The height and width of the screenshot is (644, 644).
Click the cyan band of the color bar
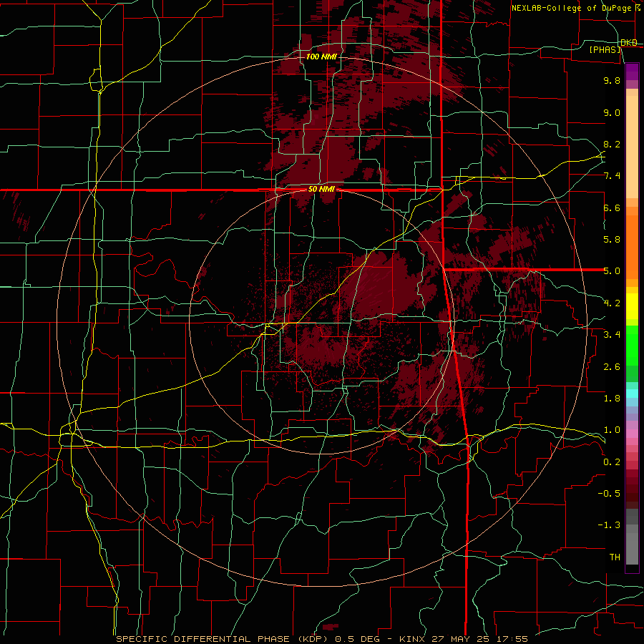[632, 394]
